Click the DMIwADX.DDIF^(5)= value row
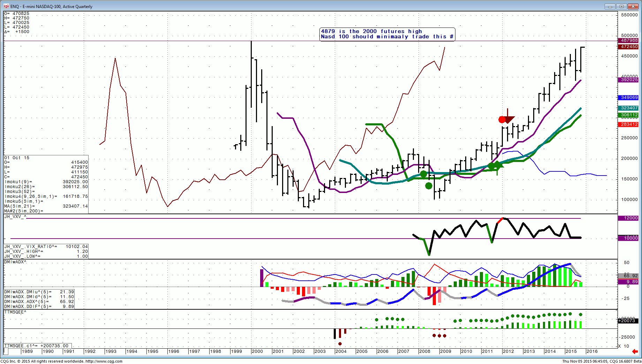The width and height of the screenshot is (642, 364). pos(39,307)
